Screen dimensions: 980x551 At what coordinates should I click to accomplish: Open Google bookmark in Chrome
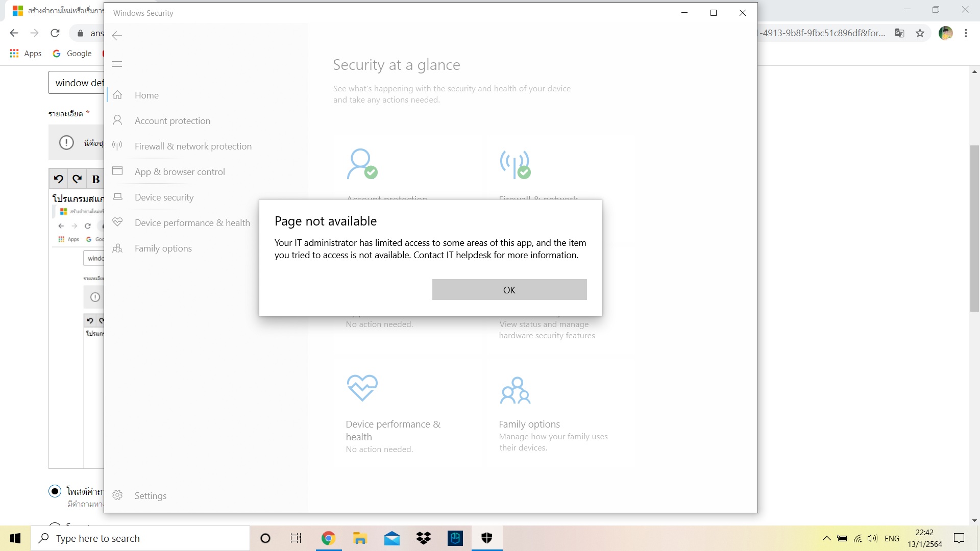72,53
